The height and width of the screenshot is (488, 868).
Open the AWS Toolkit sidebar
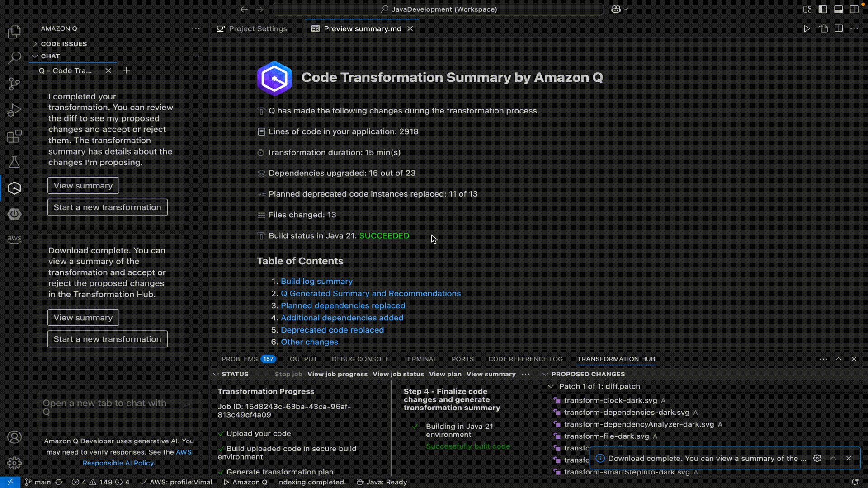tap(14, 239)
